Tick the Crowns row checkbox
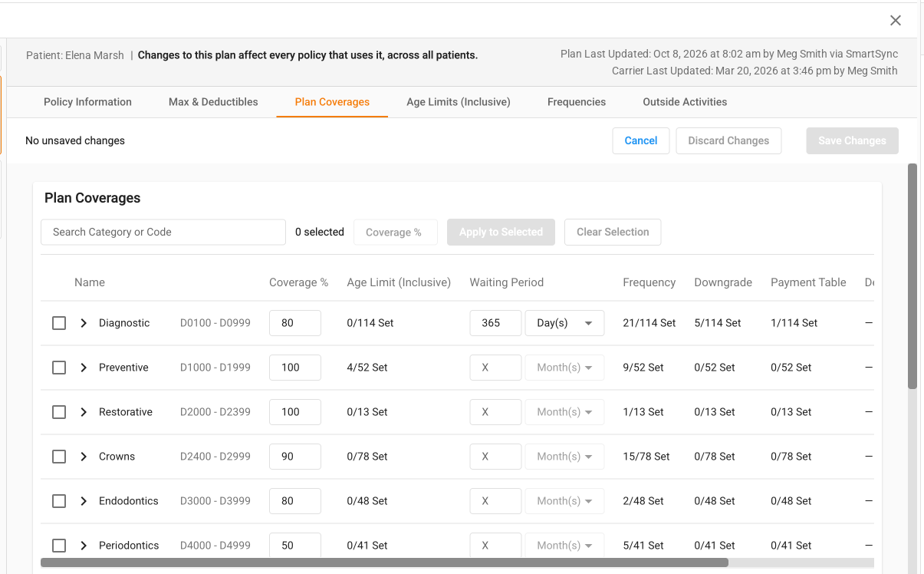 pos(59,457)
